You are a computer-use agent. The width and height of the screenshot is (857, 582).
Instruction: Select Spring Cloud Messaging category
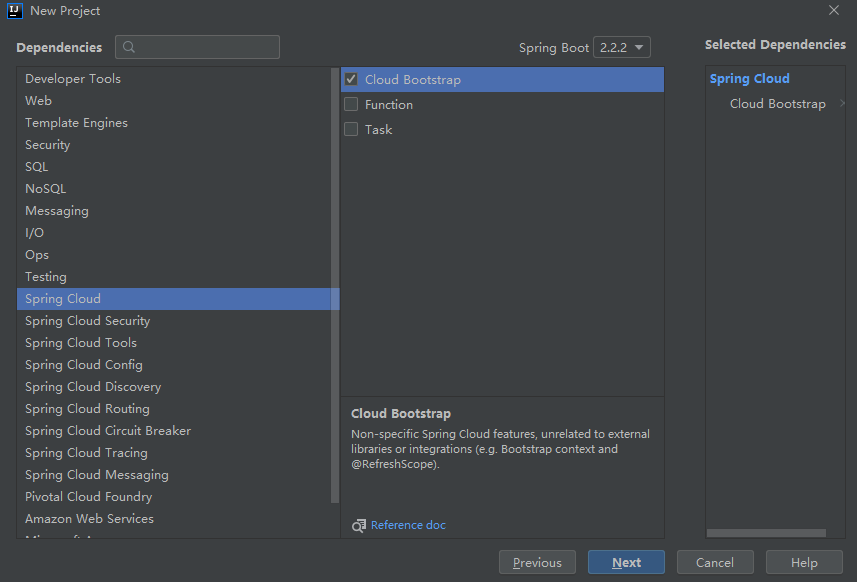coord(174,475)
